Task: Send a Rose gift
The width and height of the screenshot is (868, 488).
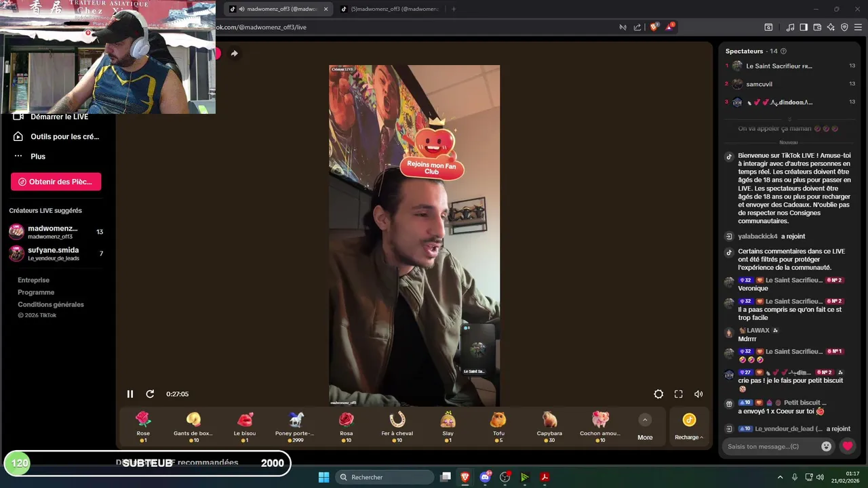Action: point(143,427)
